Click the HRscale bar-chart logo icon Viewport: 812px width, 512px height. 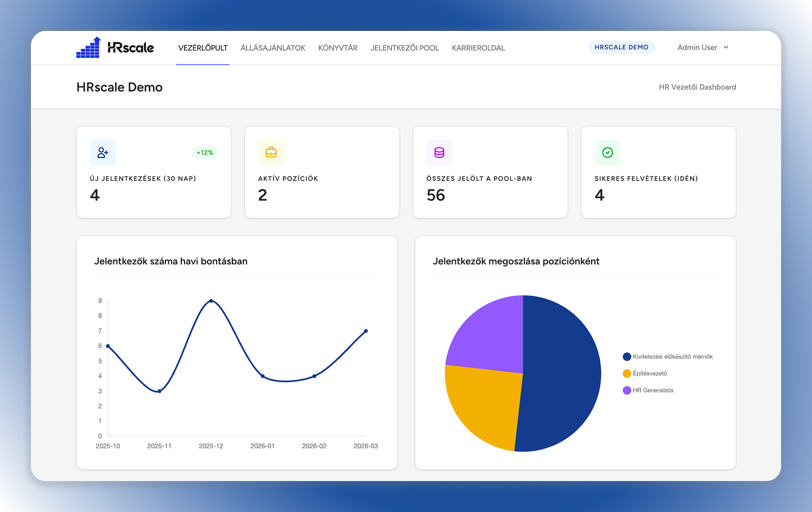[x=88, y=47]
